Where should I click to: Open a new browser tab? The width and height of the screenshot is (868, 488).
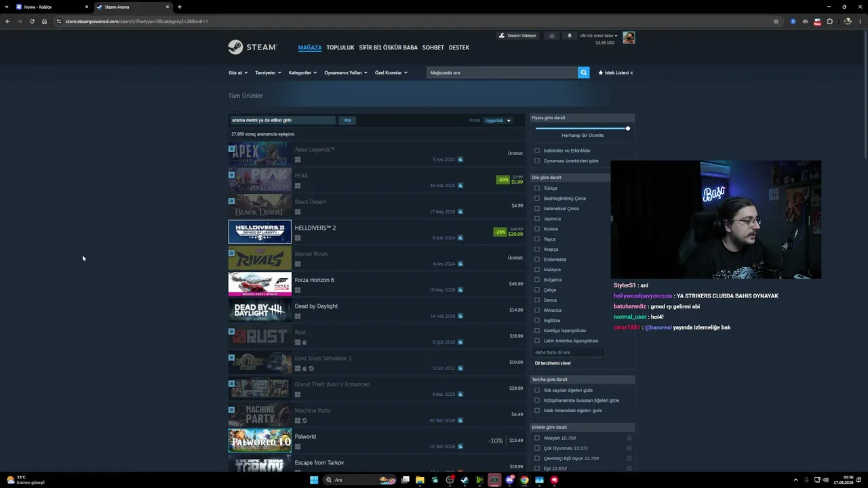[179, 7]
